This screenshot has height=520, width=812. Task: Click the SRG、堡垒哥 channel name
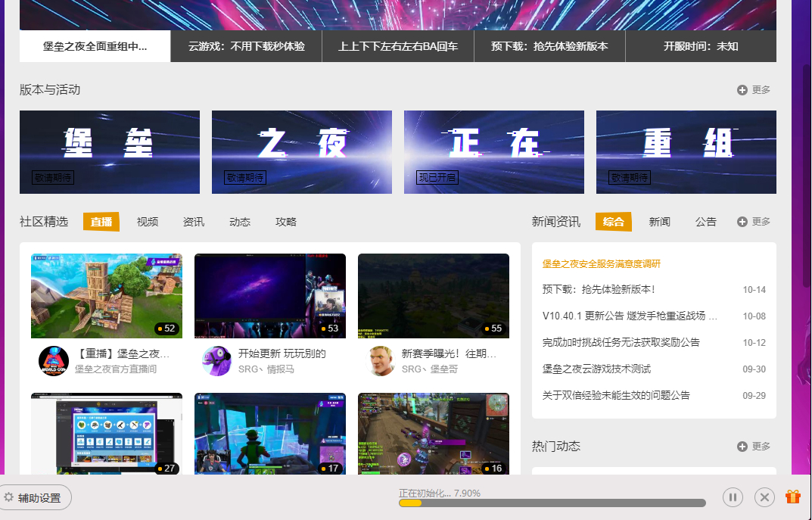[430, 369]
